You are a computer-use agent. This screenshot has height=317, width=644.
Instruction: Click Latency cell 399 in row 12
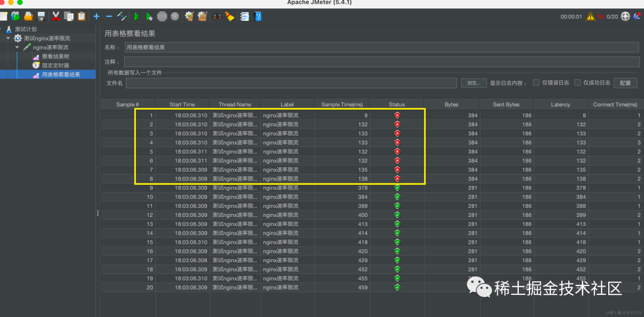[x=580, y=215]
